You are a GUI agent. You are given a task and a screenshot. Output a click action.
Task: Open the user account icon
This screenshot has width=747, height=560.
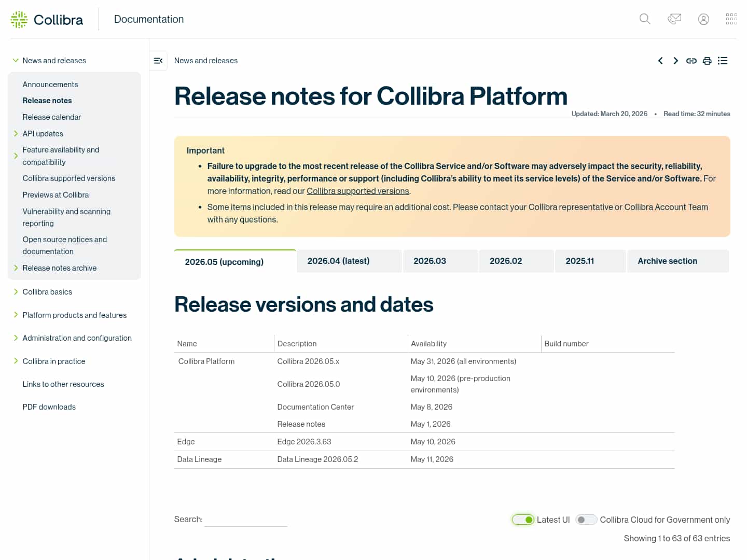703,19
